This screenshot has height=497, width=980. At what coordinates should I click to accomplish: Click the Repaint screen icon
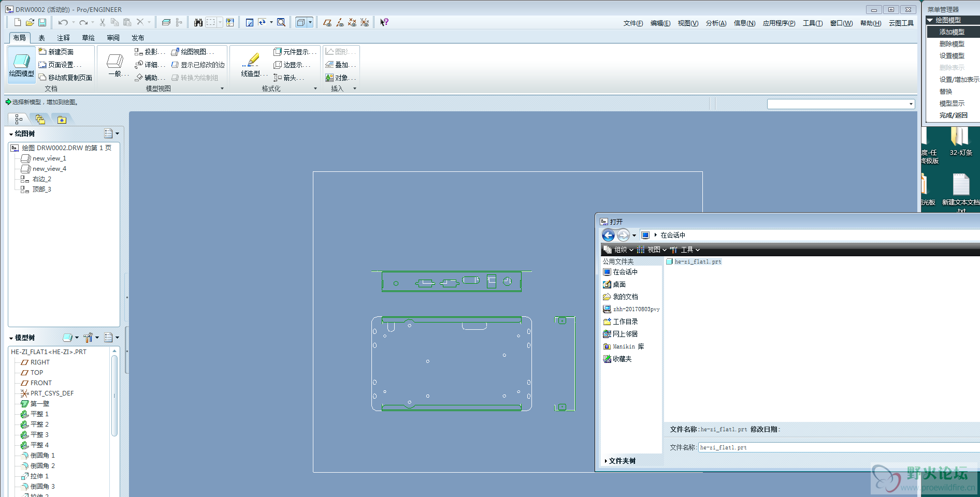click(x=250, y=22)
